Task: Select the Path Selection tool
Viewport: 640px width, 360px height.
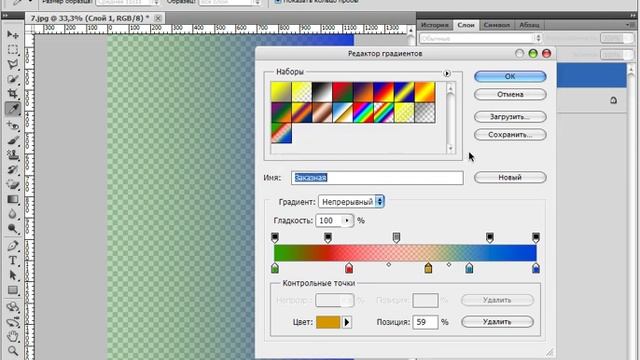Action: (x=13, y=275)
